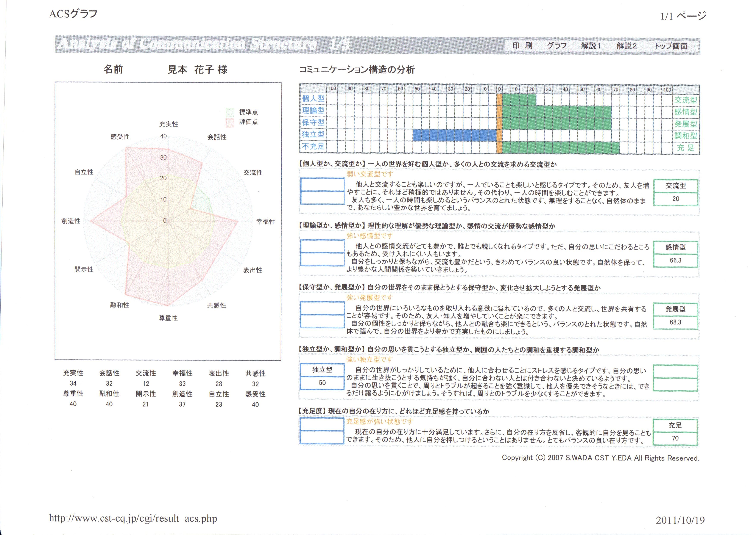Click the ACSグラフ page title

73,14
